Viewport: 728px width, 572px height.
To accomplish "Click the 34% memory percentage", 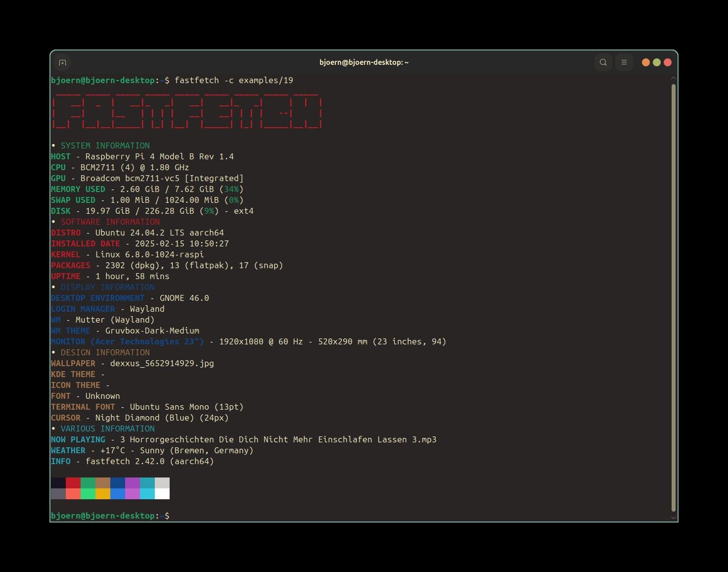I will pos(231,189).
